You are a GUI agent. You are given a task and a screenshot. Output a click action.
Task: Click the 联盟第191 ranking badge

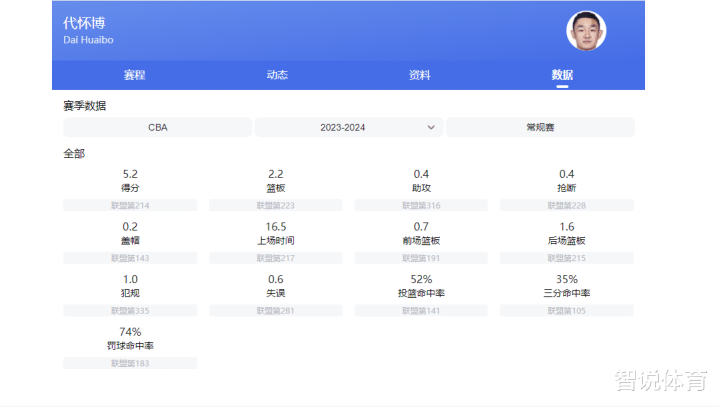(421, 258)
